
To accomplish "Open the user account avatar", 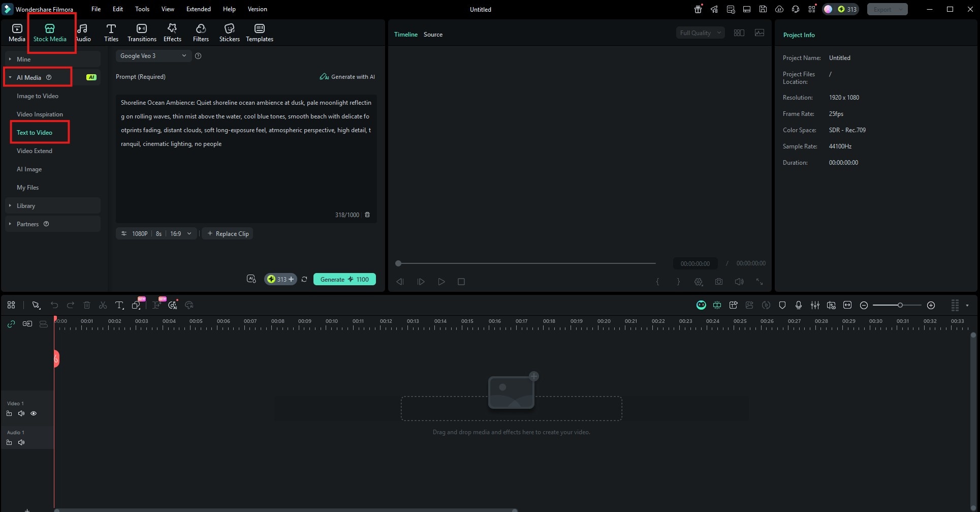I will point(828,9).
